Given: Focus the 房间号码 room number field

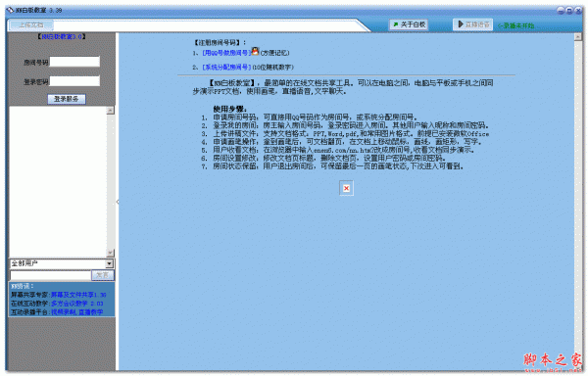Looking at the screenshot, I should (74, 62).
